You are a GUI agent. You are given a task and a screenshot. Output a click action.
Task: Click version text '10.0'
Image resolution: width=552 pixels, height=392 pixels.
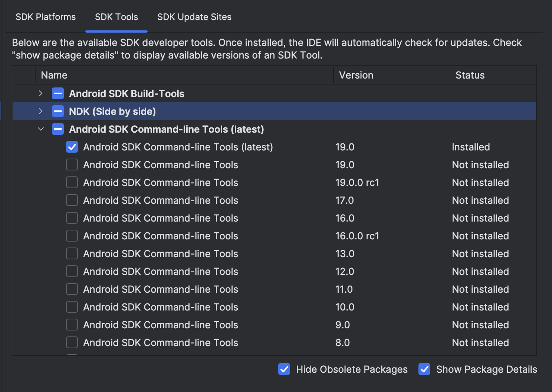pyautogui.click(x=345, y=307)
